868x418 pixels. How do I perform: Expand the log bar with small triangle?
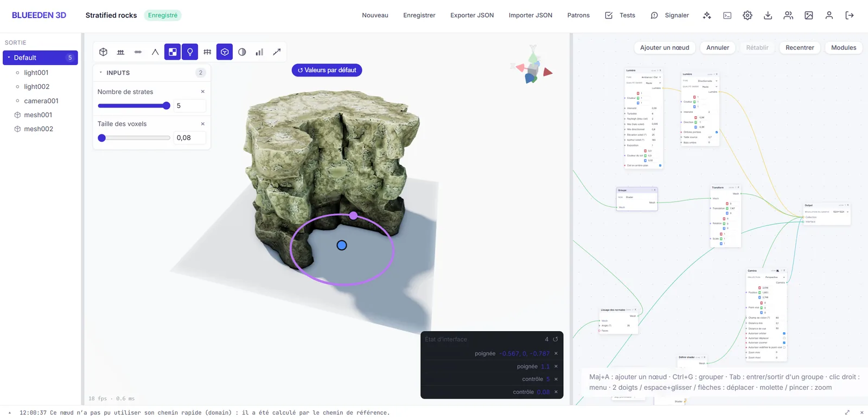pos(10,413)
